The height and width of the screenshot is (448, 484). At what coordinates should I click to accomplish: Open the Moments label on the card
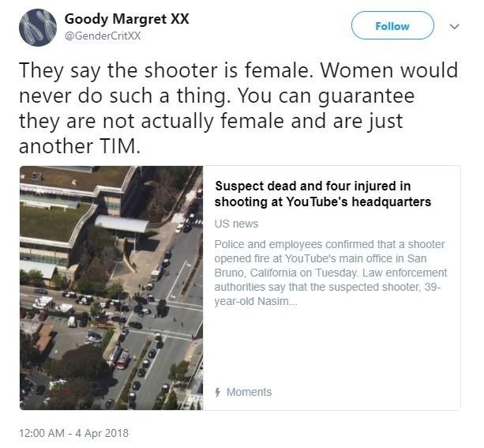point(249,392)
